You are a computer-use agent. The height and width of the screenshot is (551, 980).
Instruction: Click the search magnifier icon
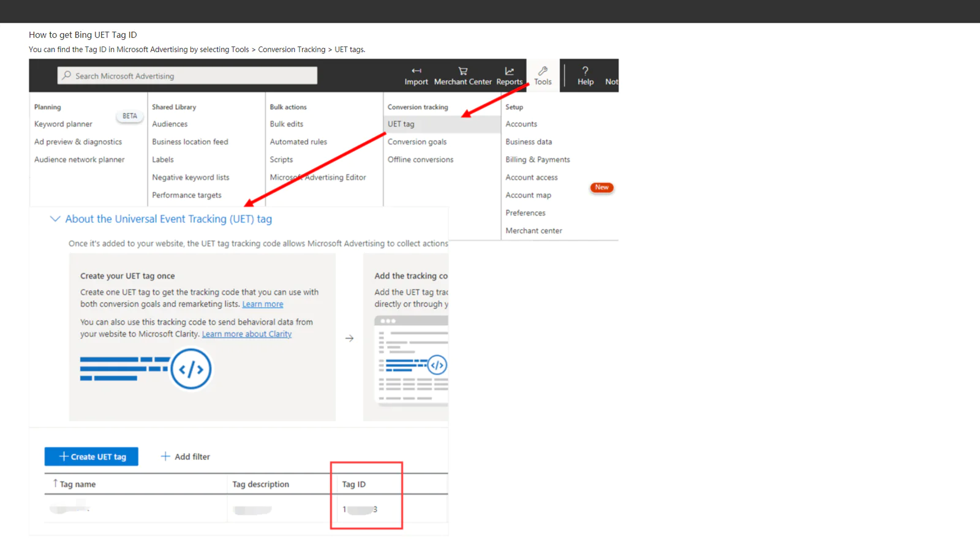66,75
